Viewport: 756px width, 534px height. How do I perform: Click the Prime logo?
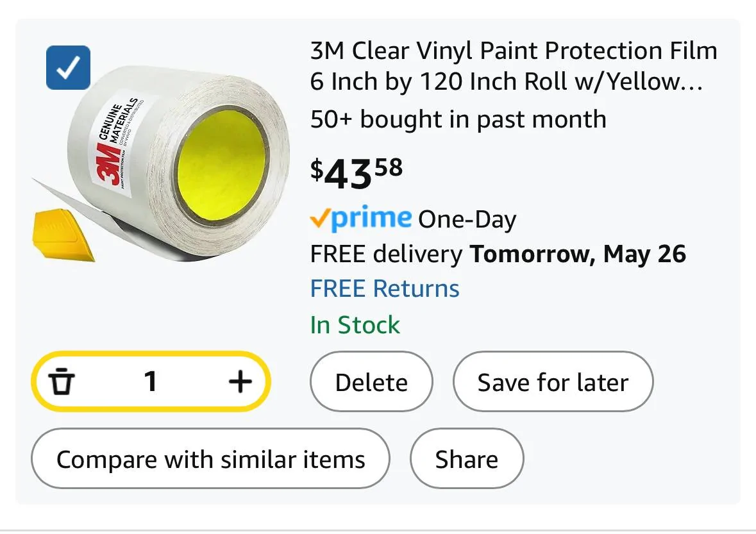(372, 219)
